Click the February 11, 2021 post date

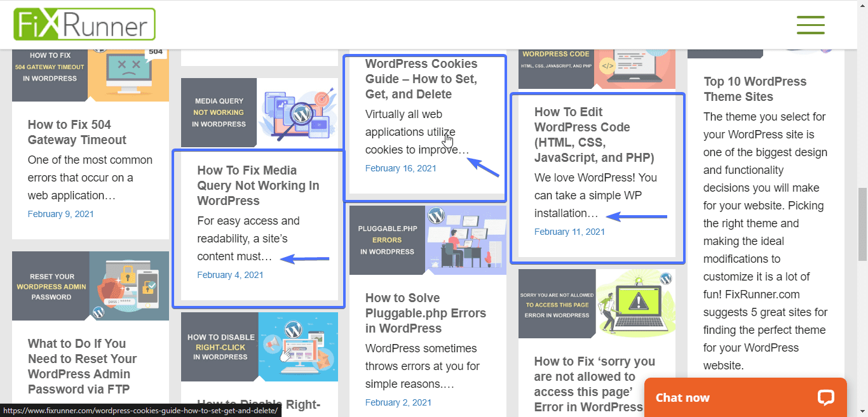pos(569,232)
